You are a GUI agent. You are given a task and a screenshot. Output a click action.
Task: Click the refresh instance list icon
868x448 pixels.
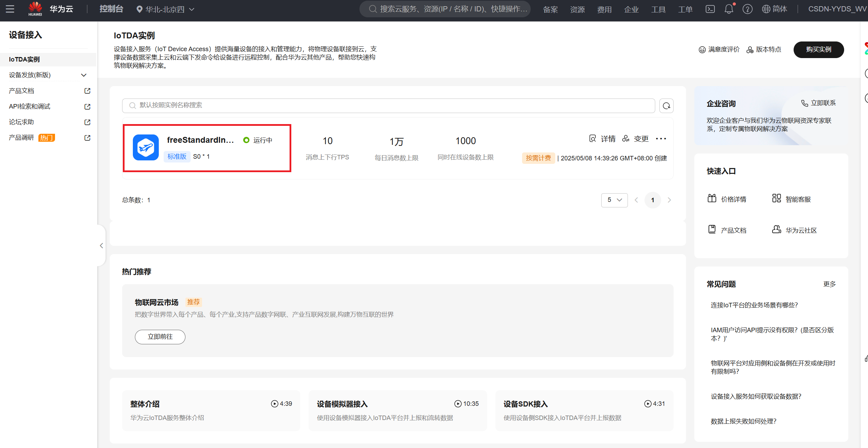click(666, 106)
